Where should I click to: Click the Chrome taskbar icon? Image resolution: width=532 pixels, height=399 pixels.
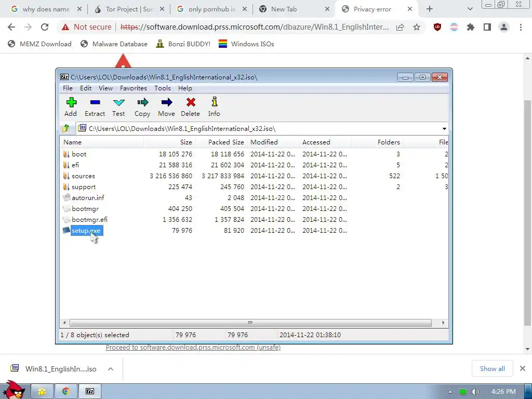(x=66, y=392)
